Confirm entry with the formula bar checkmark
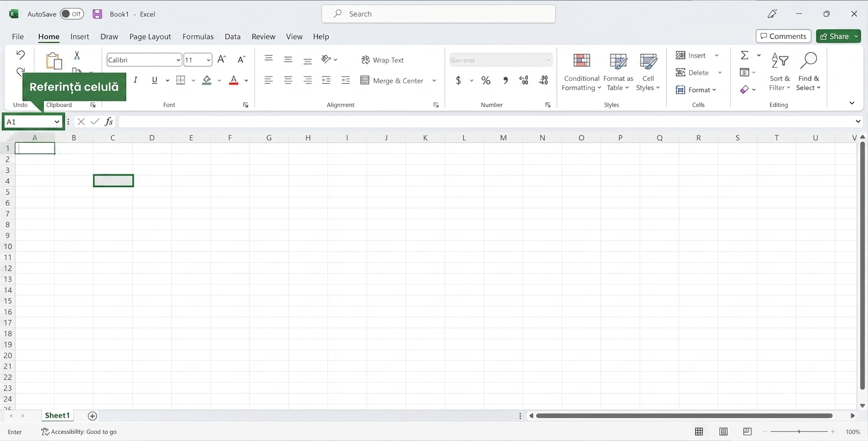This screenshot has width=868, height=441. pyautogui.click(x=95, y=122)
